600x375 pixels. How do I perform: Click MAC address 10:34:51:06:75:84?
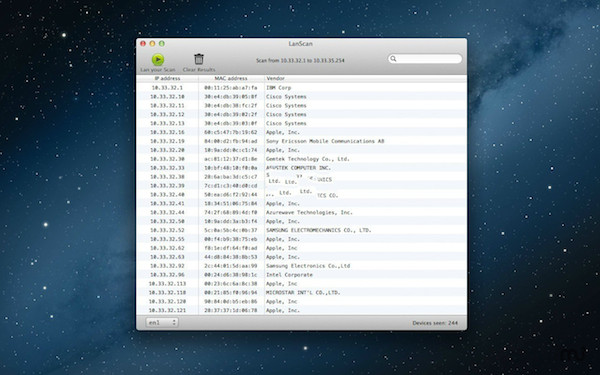231,204
